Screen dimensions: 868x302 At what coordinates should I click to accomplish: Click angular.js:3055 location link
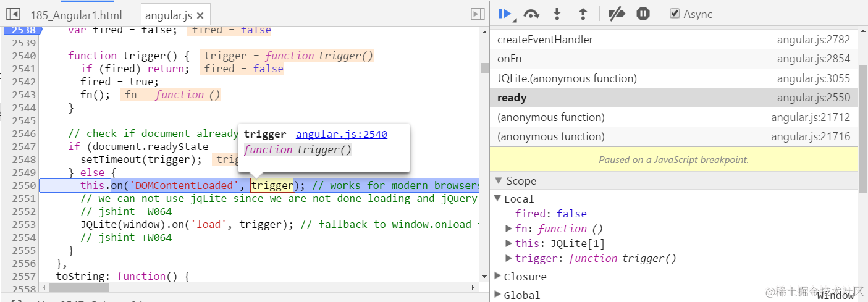tap(813, 78)
